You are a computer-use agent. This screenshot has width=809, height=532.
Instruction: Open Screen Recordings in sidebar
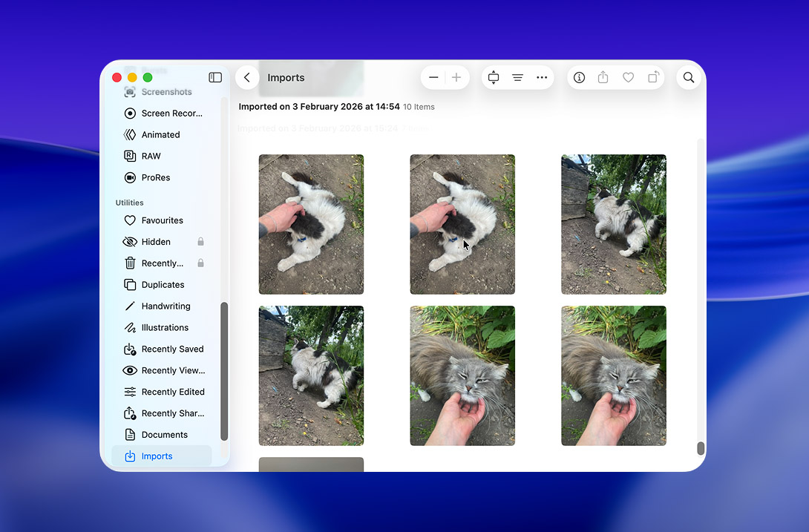click(x=162, y=113)
